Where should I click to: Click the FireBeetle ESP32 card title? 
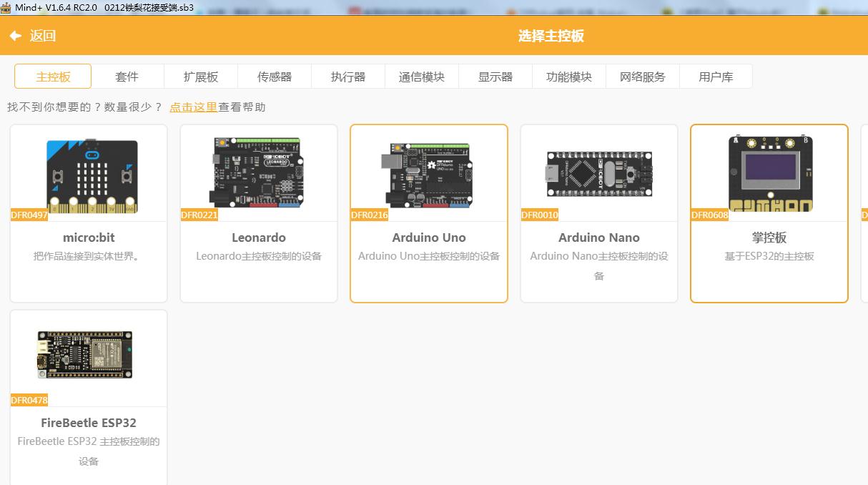[89, 423]
